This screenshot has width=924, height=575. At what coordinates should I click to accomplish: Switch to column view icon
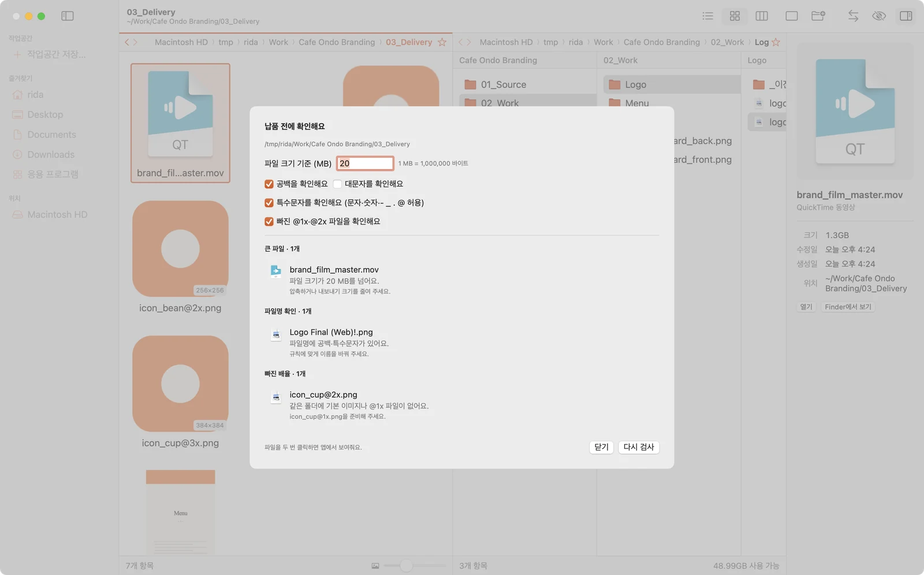pyautogui.click(x=762, y=16)
